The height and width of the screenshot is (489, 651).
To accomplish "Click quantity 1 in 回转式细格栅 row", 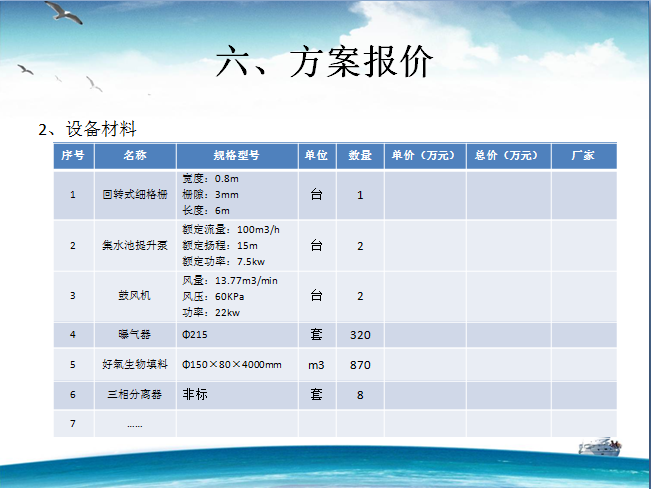I will 360,195.
